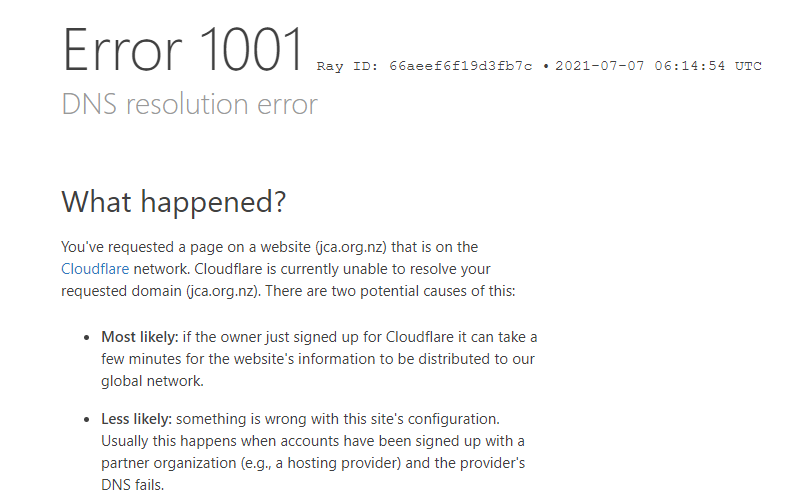Click the two potential causes sentence
The image size is (787, 501).
pos(390,291)
